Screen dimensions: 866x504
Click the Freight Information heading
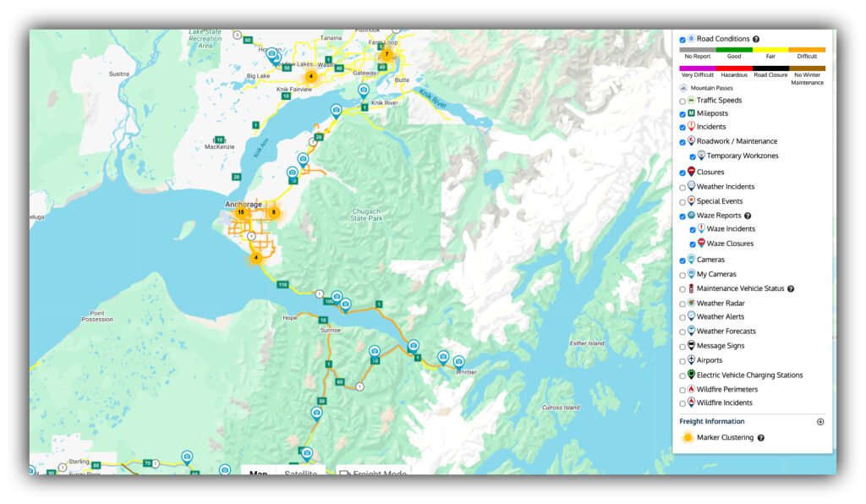click(x=712, y=421)
